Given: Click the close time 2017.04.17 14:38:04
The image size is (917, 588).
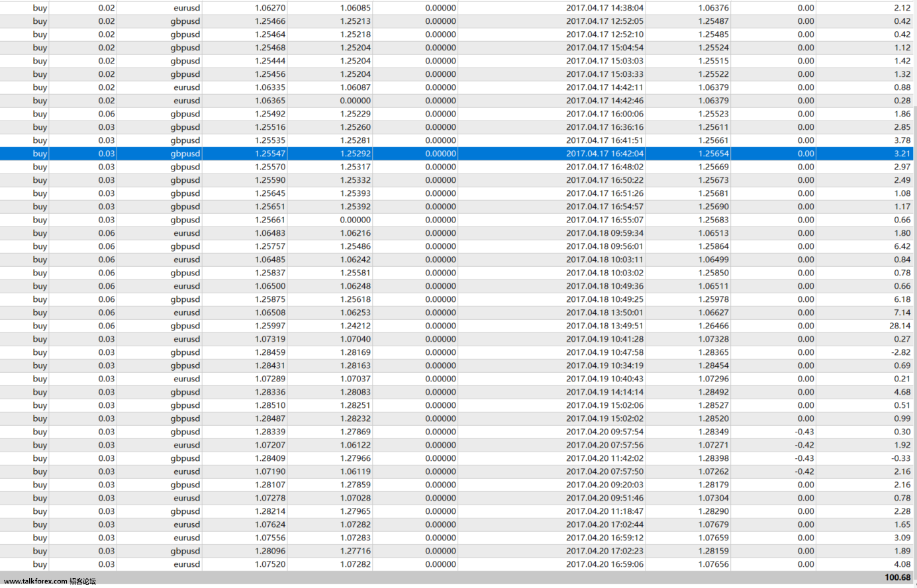Looking at the screenshot, I should 604,8.
